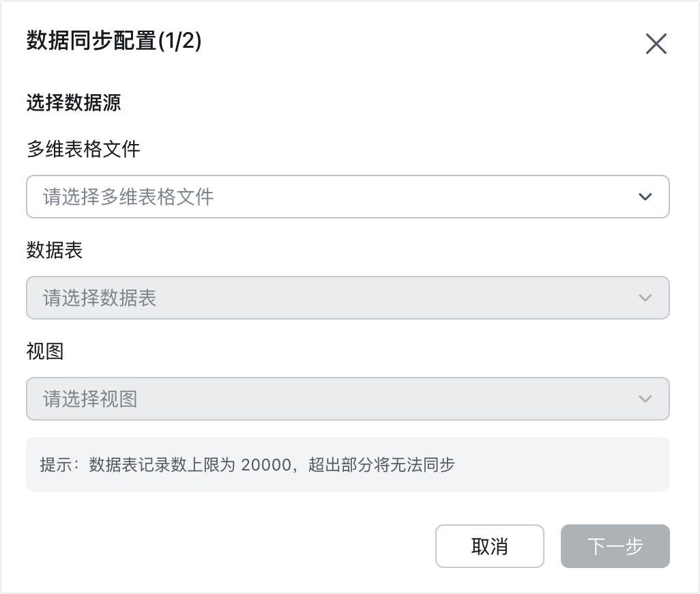
Task: Click the 数据同步配置(1/2) dialog title
Action: tap(114, 41)
